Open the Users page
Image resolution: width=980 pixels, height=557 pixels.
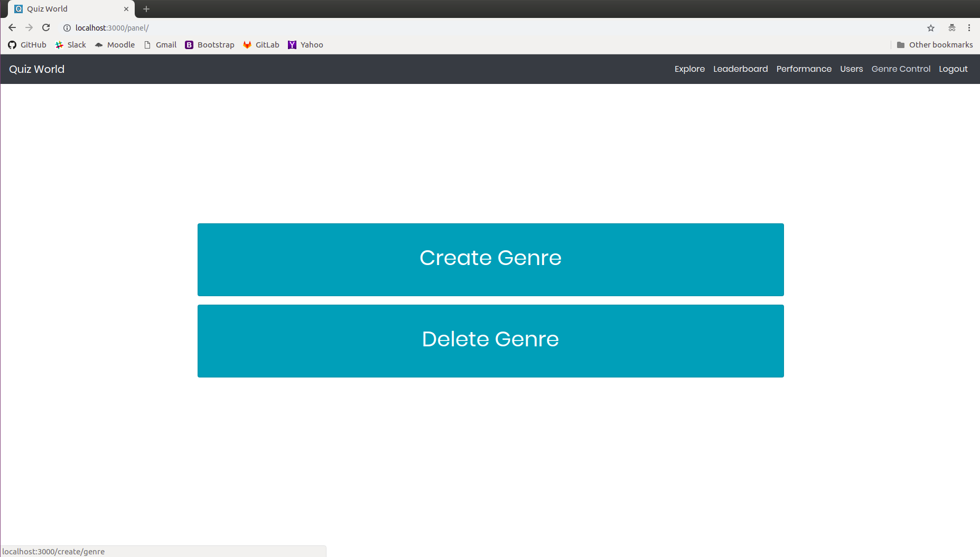(851, 69)
